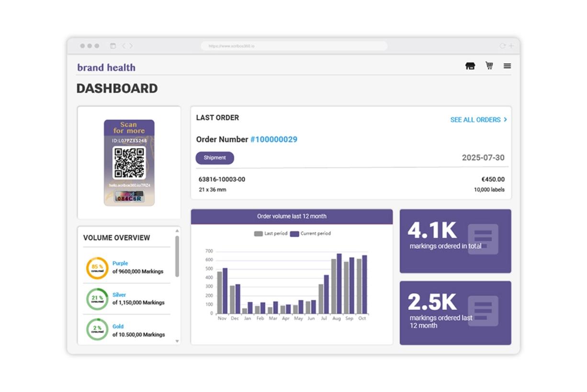587x392 pixels.
Task: Click the See All Orders link
Action: 478,120
